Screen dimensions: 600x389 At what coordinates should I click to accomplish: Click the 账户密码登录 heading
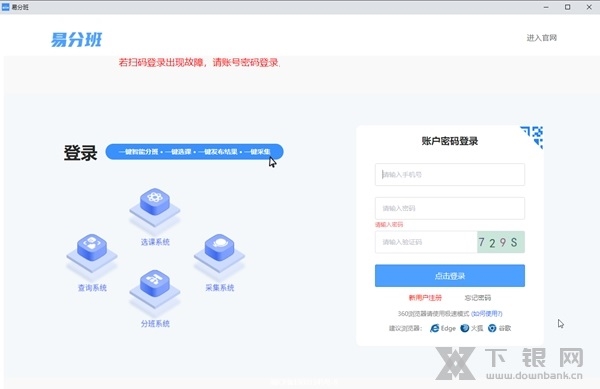pyautogui.click(x=450, y=141)
